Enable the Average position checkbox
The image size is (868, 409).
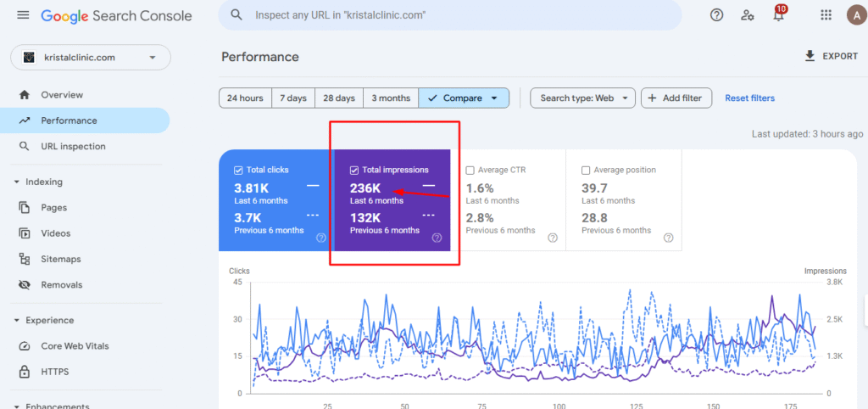[x=586, y=170]
